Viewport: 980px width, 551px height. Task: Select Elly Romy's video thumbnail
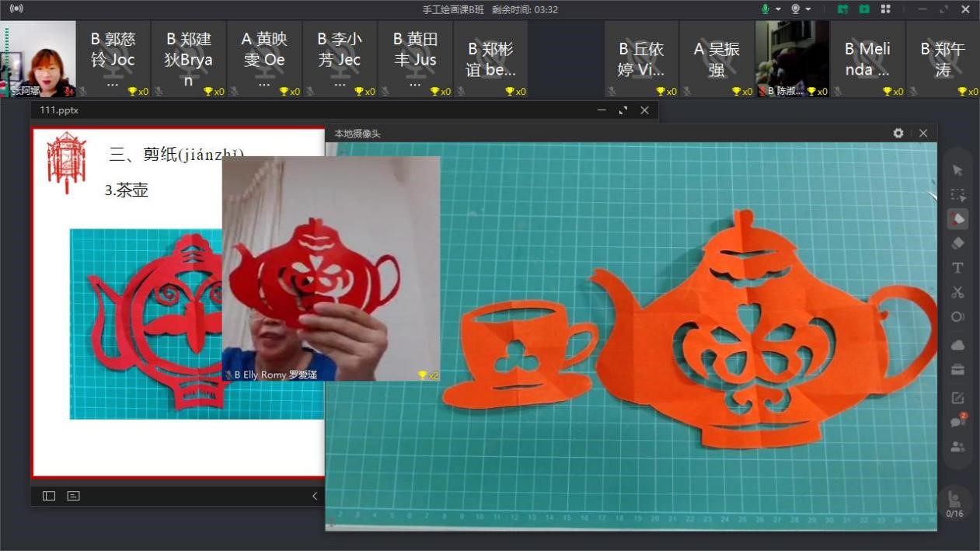[x=331, y=268]
